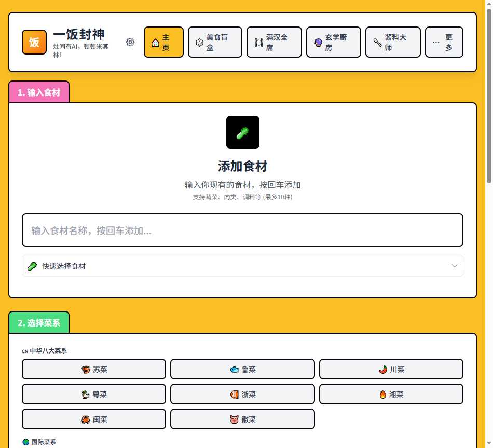
Task: Click the scroll icon on 满汉全席
Action: (258, 42)
